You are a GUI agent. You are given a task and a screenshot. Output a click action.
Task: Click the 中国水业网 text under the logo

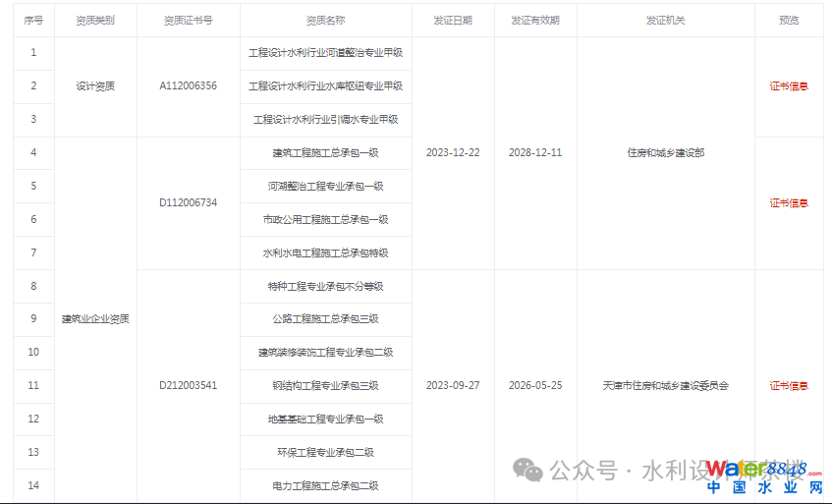point(764,488)
